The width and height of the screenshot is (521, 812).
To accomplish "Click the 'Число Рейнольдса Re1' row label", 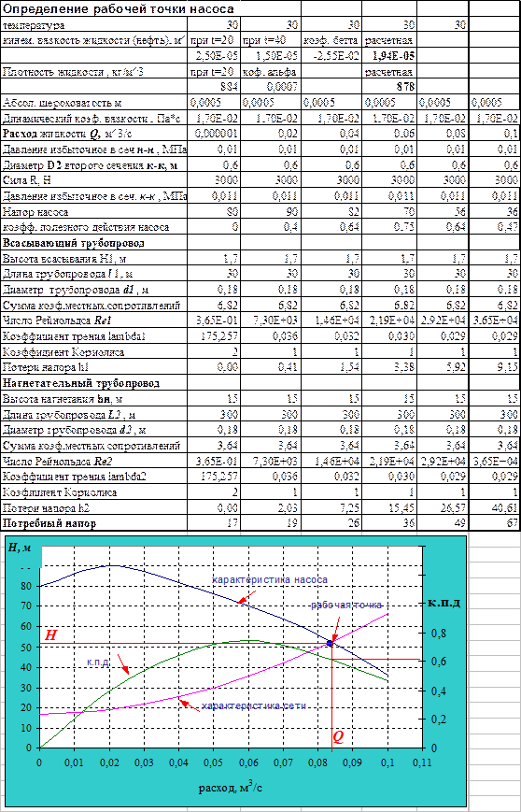I will click(x=59, y=320).
